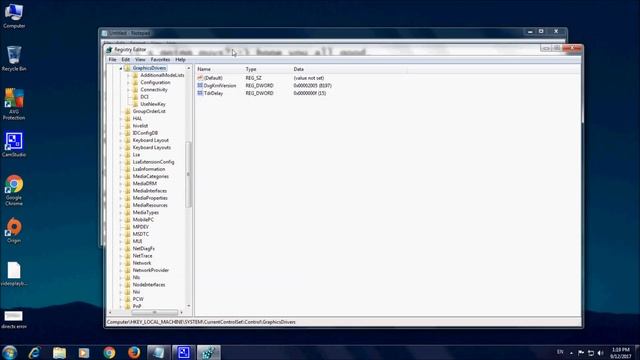Click the Registry Editor title bar icon
The width and height of the screenshot is (640, 360).
pyautogui.click(x=109, y=49)
